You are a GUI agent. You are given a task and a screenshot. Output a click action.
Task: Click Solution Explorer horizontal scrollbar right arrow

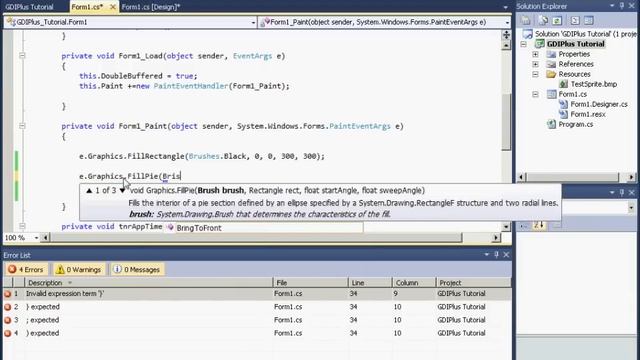[631, 177]
